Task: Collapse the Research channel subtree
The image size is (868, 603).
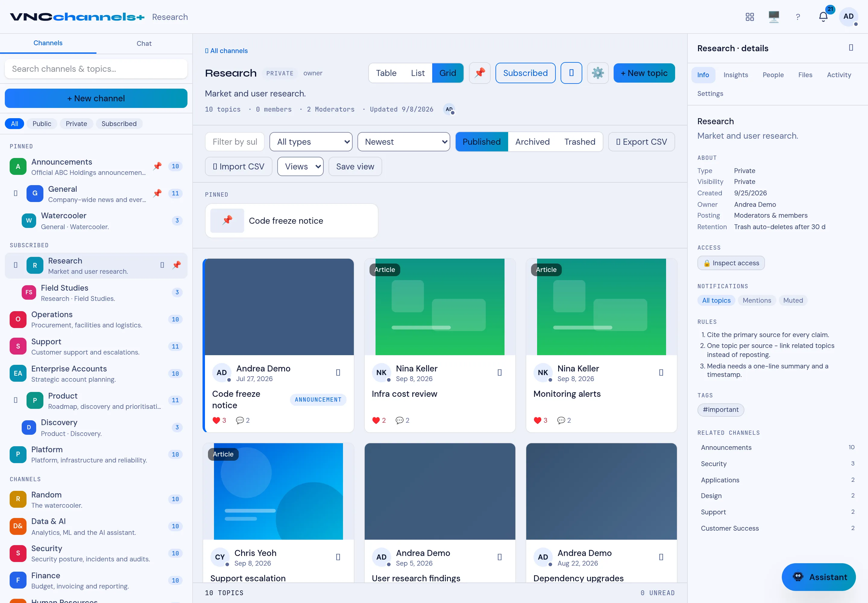Action: pos(15,265)
